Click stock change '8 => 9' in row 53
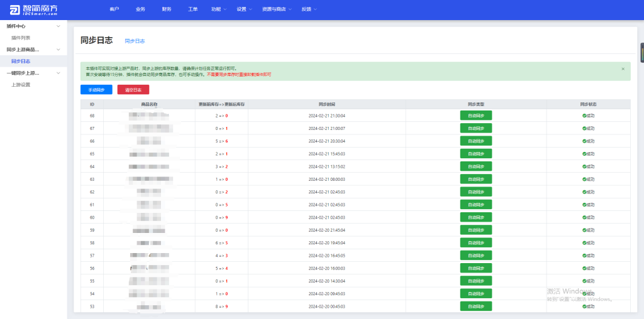This screenshot has width=644, height=319. click(222, 306)
